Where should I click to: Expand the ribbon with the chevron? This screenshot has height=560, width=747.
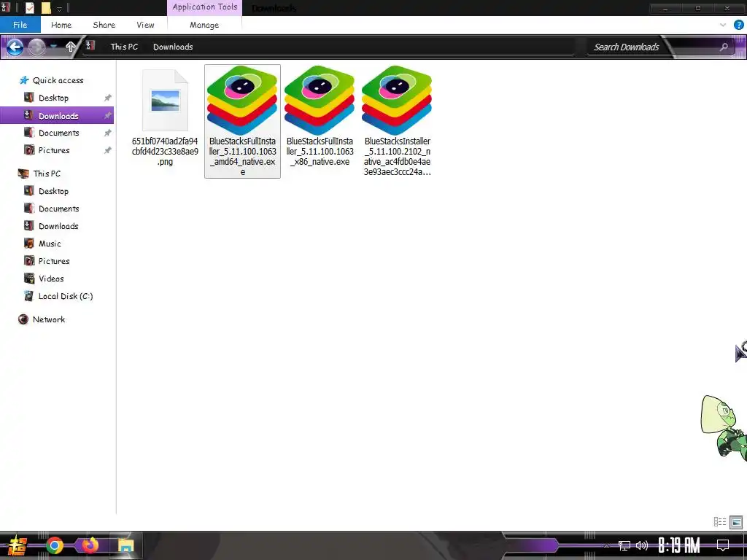(723, 25)
